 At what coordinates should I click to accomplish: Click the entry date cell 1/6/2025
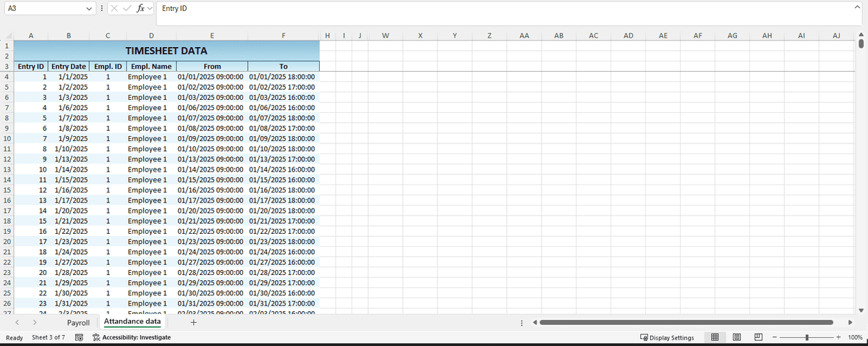click(x=69, y=107)
